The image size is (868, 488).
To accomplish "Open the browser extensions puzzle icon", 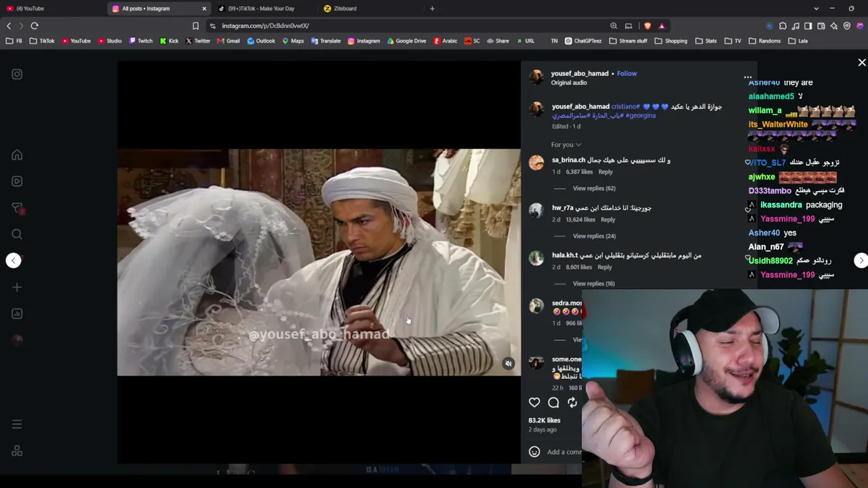I will pos(783,26).
